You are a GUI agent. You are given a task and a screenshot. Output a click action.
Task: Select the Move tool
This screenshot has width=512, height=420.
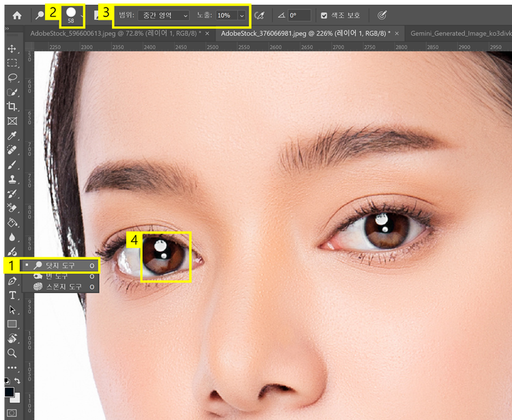[12, 49]
